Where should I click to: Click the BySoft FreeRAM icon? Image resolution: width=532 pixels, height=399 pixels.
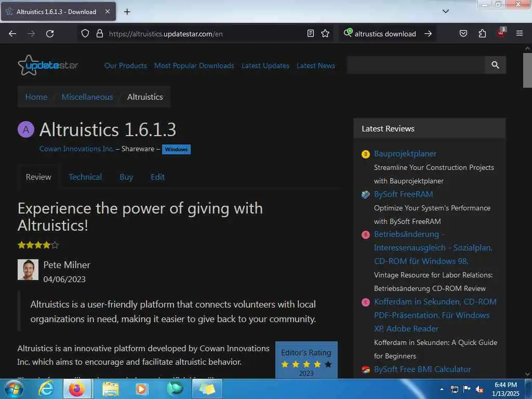365,194
